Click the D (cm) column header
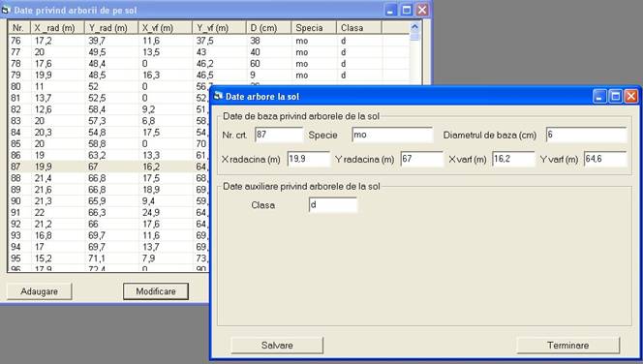The width and height of the screenshot is (643, 364). pyautogui.click(x=268, y=28)
